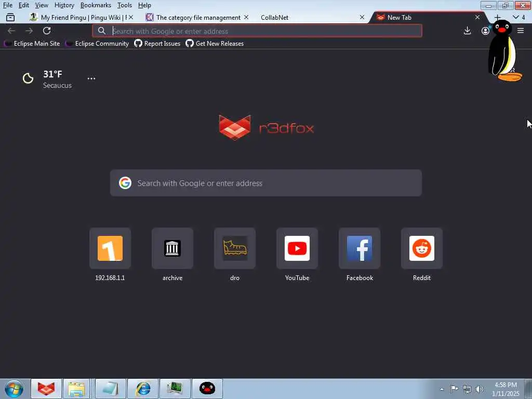Open Get New Releases bookmark
The width and height of the screenshot is (532, 399).
tap(215, 44)
